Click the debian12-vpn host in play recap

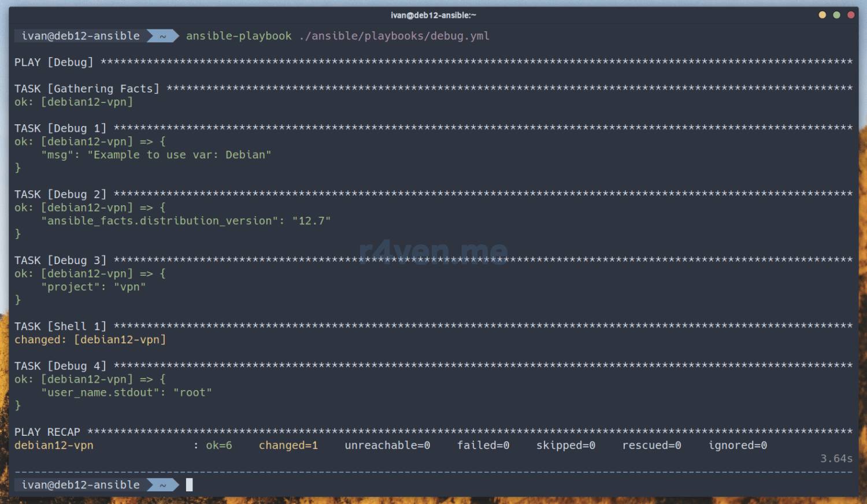click(x=54, y=446)
